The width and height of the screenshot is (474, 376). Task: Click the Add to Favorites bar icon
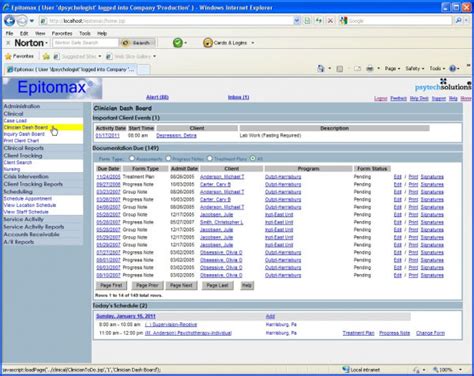pos(46,56)
